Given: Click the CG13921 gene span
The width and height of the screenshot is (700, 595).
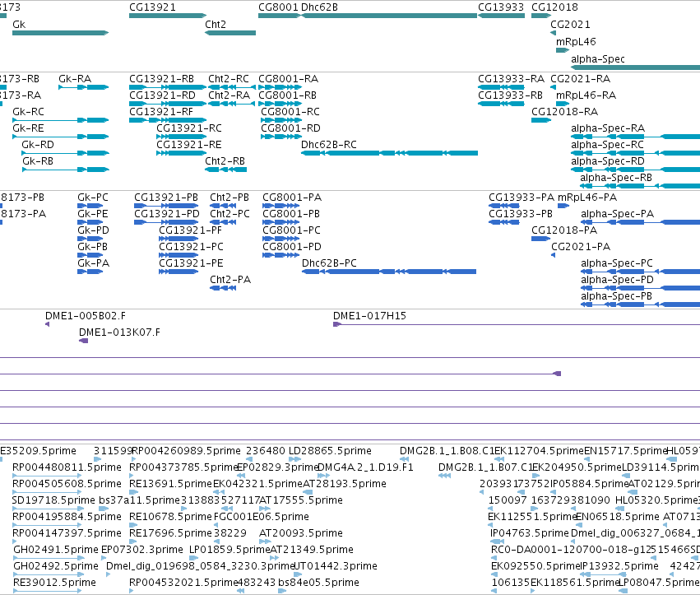Looking at the screenshot, I should coord(168,16).
